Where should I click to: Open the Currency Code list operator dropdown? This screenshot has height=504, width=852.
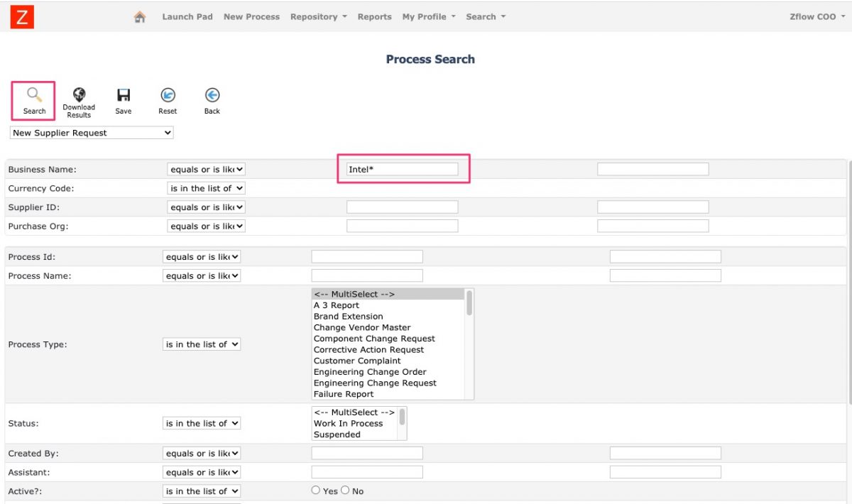coord(206,187)
